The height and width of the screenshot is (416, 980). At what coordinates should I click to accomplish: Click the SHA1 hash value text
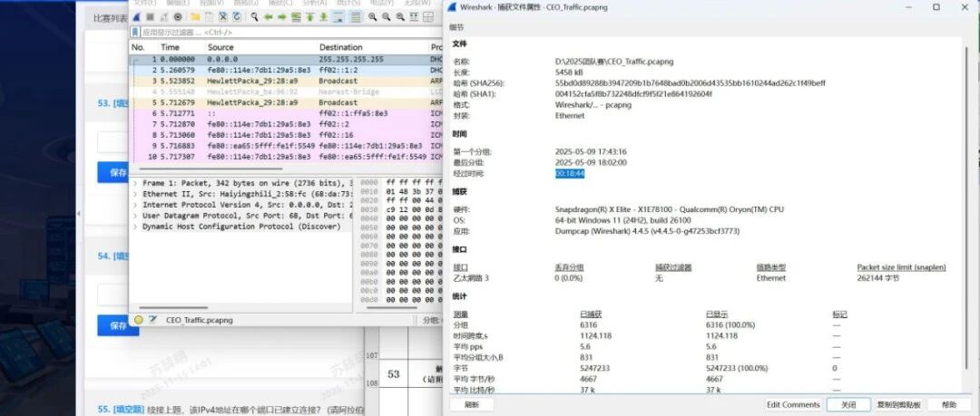point(633,94)
